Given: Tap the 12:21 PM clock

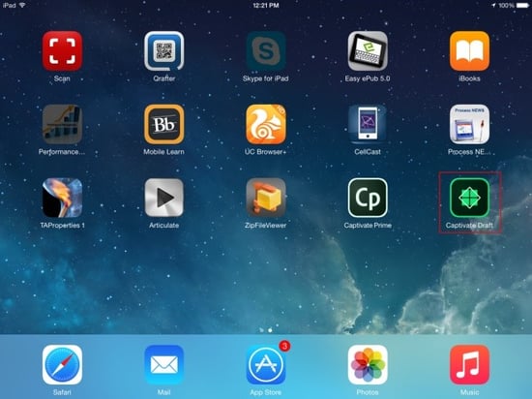Looking at the screenshot, I should pos(266,6).
